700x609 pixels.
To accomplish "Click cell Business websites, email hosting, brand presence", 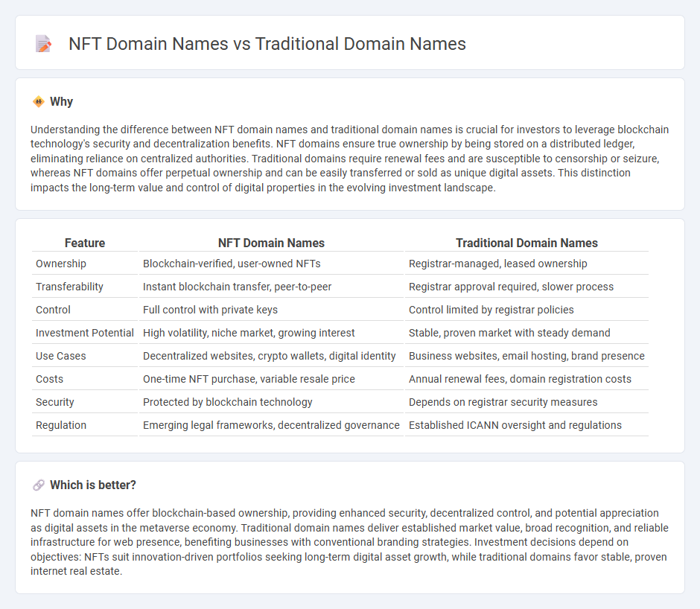I will (526, 356).
